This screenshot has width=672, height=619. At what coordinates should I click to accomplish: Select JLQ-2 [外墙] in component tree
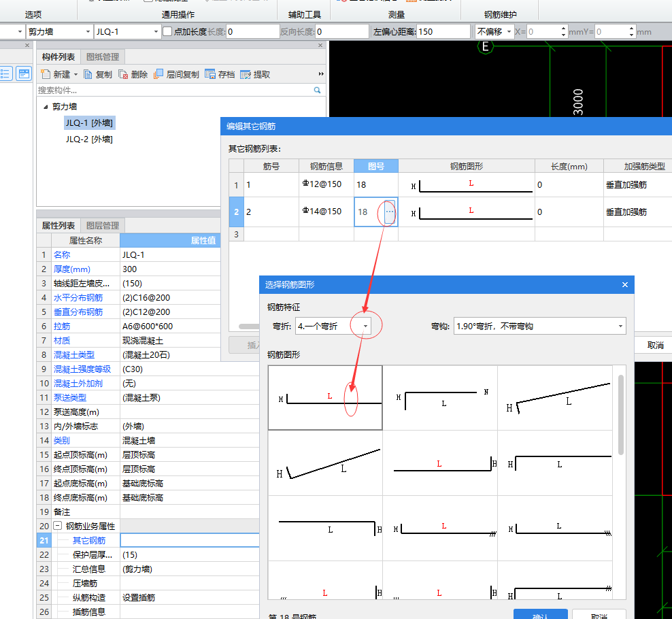click(x=89, y=139)
